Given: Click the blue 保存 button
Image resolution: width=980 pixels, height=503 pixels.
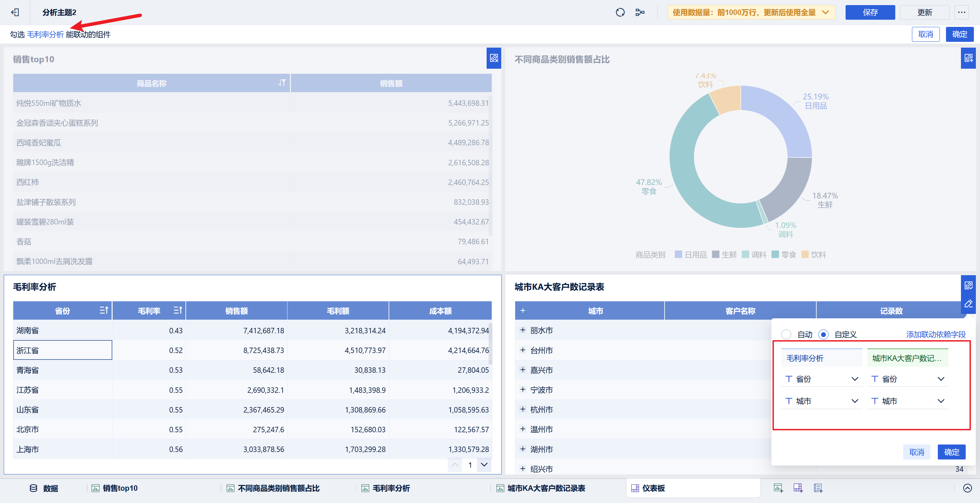Looking at the screenshot, I should tap(870, 13).
